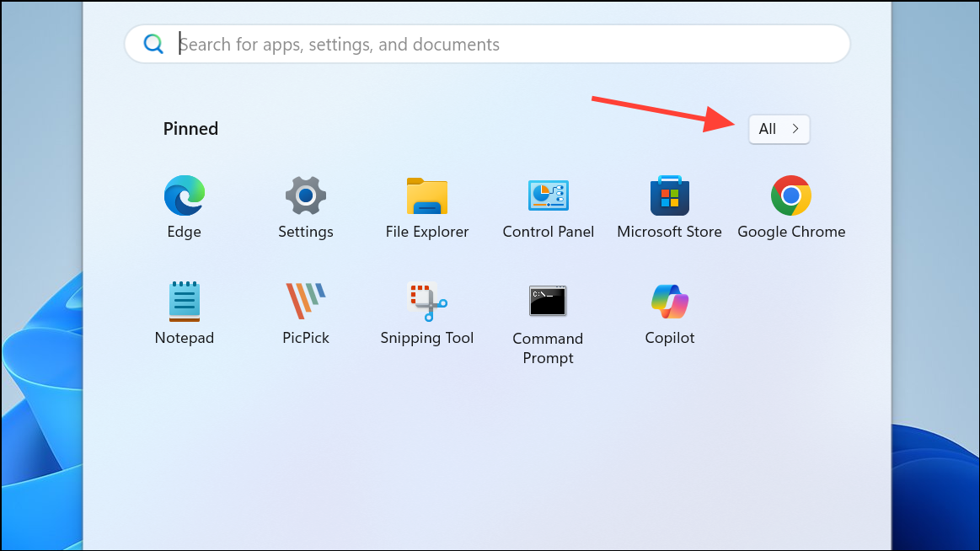Open the PicPick app icon

tap(306, 301)
